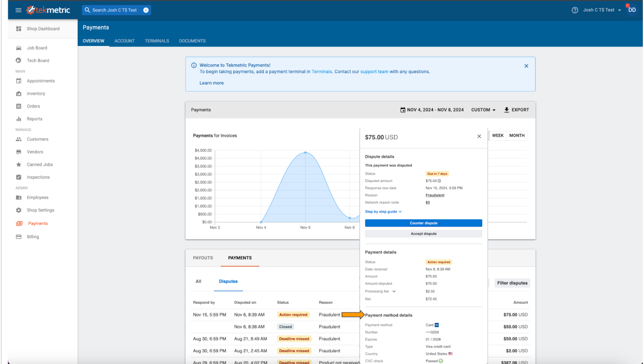This screenshot has height=364, width=643.
Task: Click the Accept dispute button
Action: click(x=424, y=234)
